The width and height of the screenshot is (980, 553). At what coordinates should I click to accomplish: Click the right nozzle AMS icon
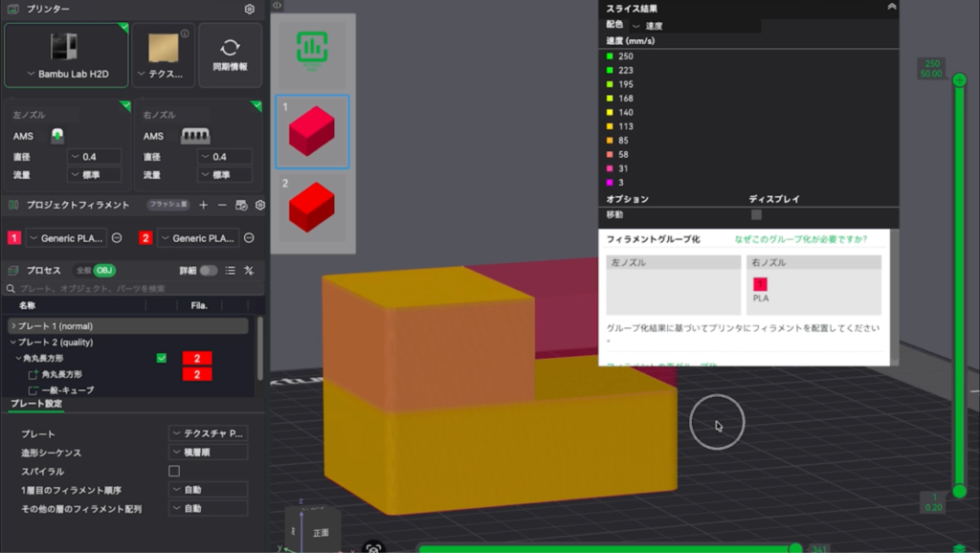pos(195,136)
